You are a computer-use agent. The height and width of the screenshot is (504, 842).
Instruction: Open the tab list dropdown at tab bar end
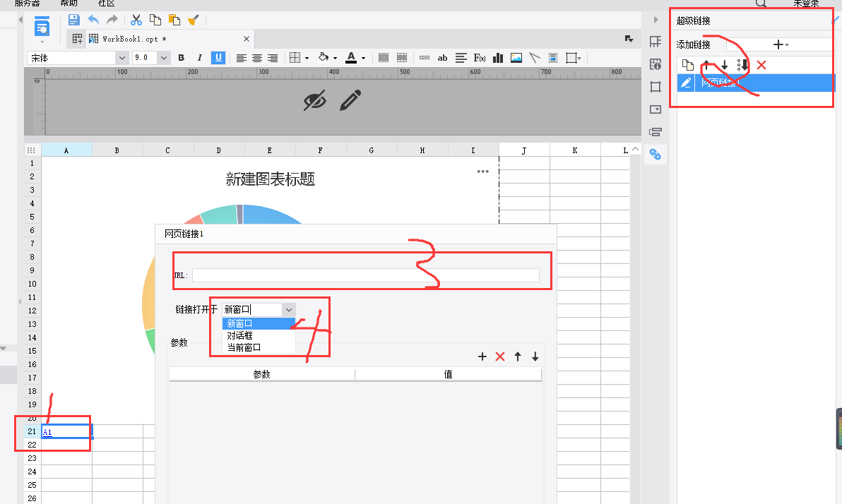629,39
